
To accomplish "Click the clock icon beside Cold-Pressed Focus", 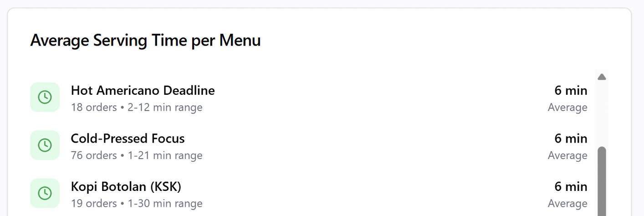I will 45,145.
